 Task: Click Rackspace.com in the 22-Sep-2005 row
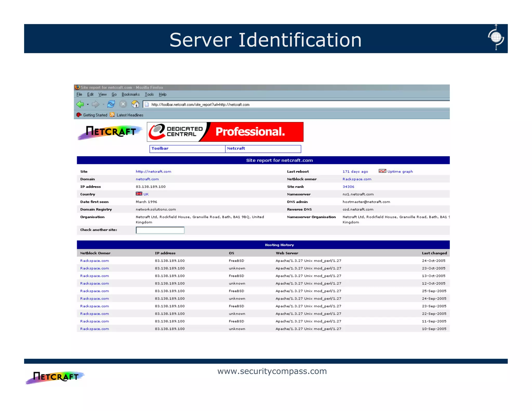[x=95, y=314]
